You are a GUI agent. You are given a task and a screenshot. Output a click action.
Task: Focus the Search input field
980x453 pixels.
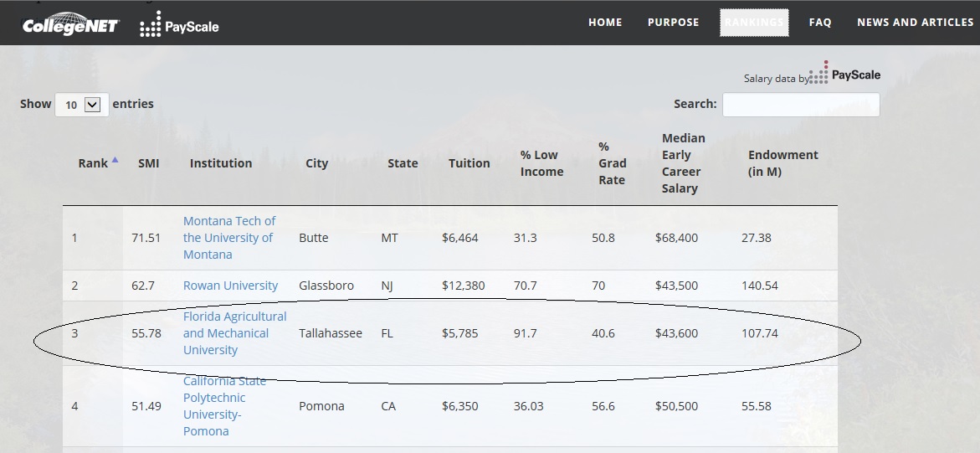click(801, 105)
